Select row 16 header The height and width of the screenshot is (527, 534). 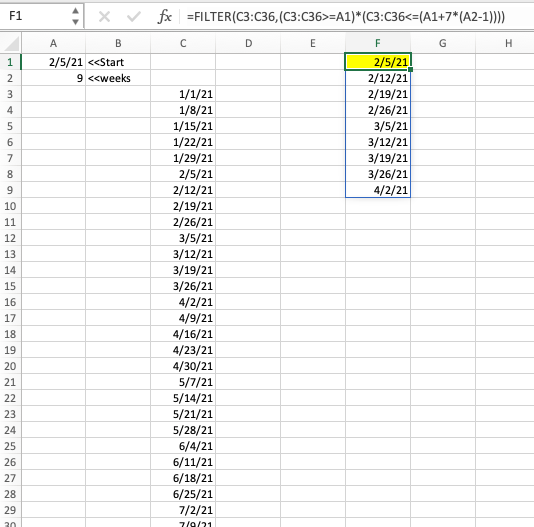click(x=10, y=302)
